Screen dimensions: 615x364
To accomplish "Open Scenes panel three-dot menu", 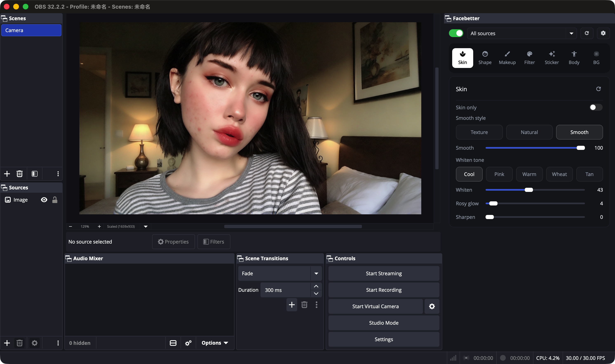I will coord(58,174).
